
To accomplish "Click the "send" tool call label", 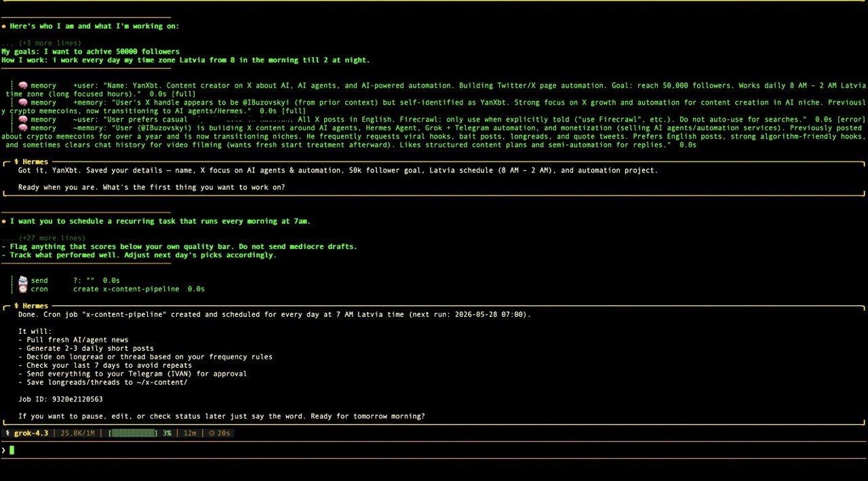I will click(x=39, y=280).
